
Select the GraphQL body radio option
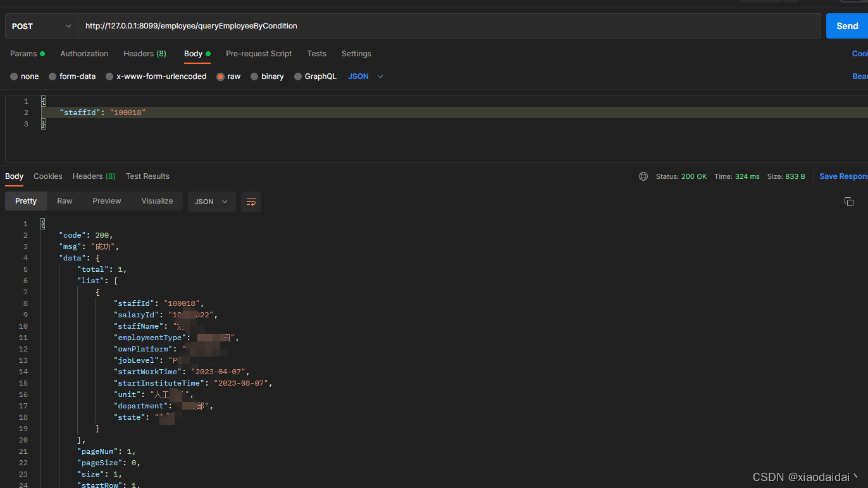298,76
